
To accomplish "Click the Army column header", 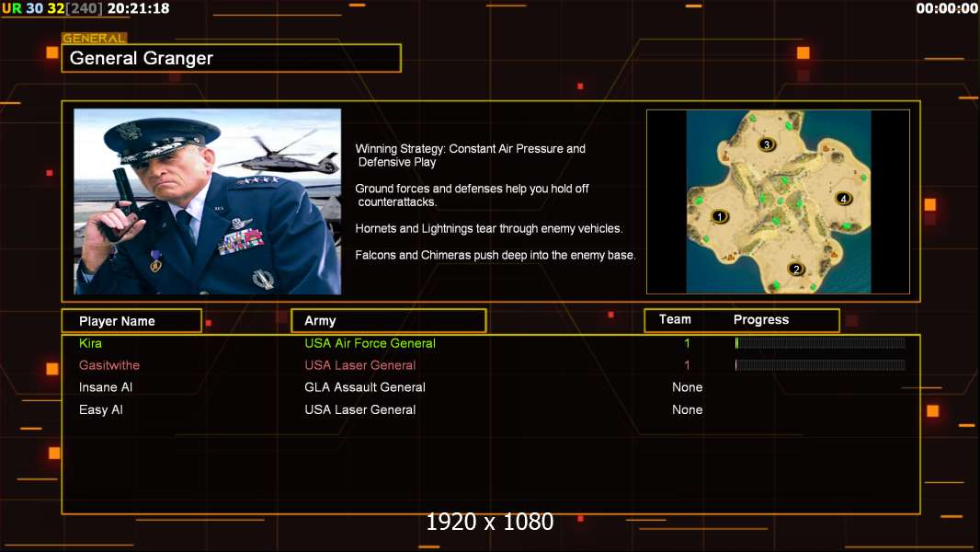I will pos(389,321).
